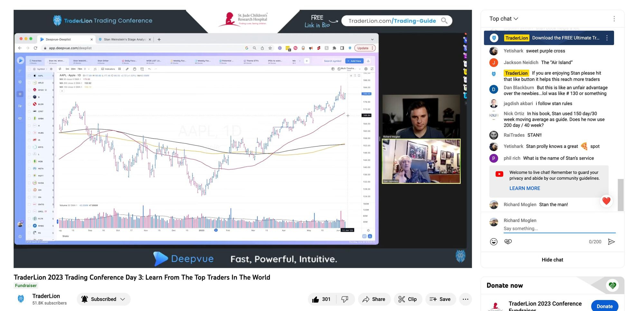Screen dimensions: 644x311
Task: Focus the Say something chat input
Action: pyautogui.click(x=560, y=228)
